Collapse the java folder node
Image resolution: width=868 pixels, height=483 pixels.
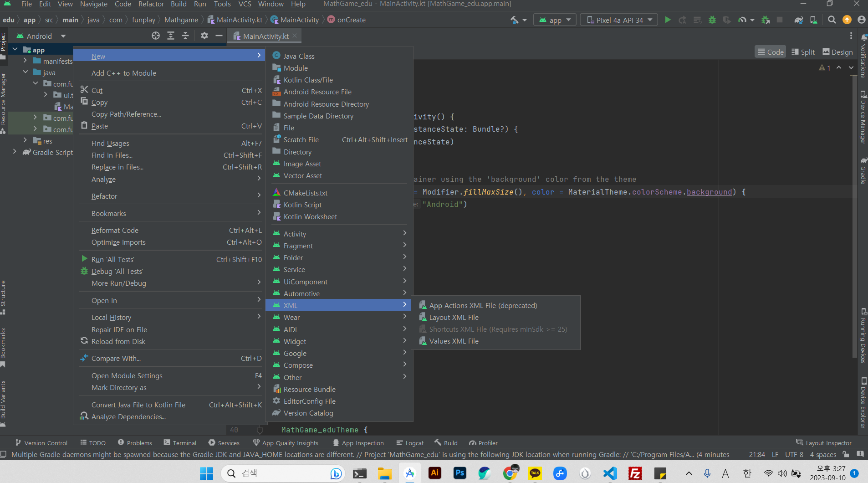pyautogui.click(x=25, y=72)
